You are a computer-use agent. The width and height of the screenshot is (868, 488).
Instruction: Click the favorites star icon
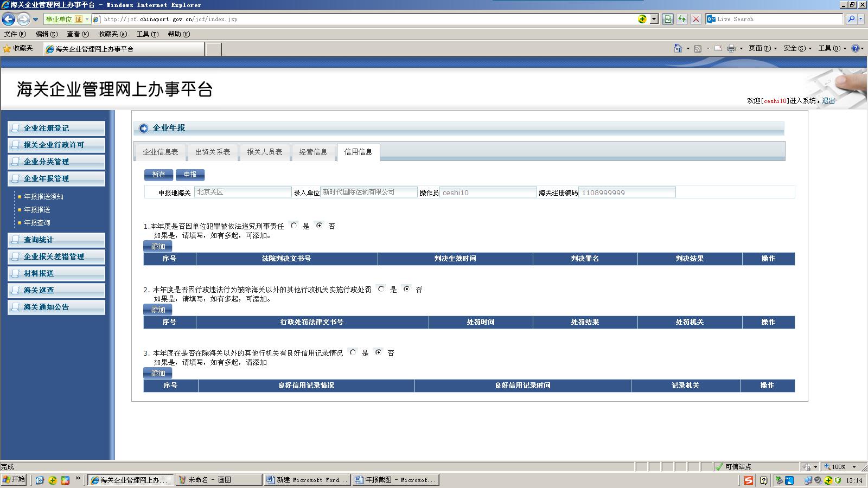click(7, 48)
